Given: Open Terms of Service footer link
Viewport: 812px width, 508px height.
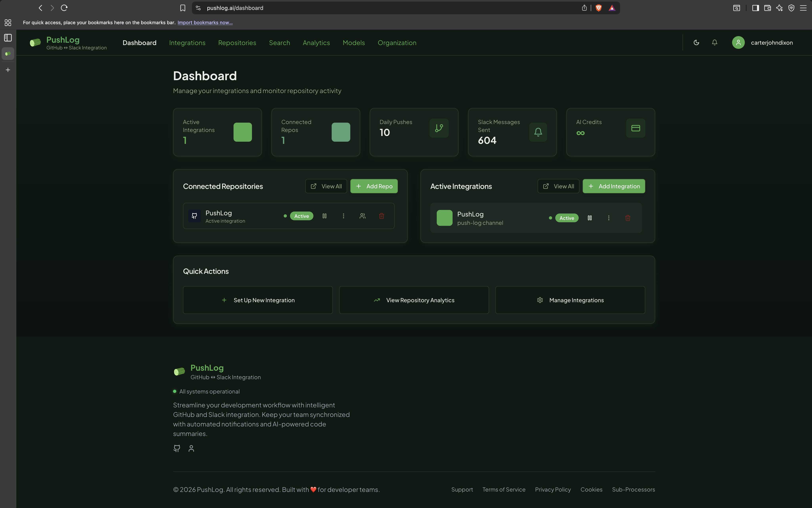Looking at the screenshot, I should (504, 490).
